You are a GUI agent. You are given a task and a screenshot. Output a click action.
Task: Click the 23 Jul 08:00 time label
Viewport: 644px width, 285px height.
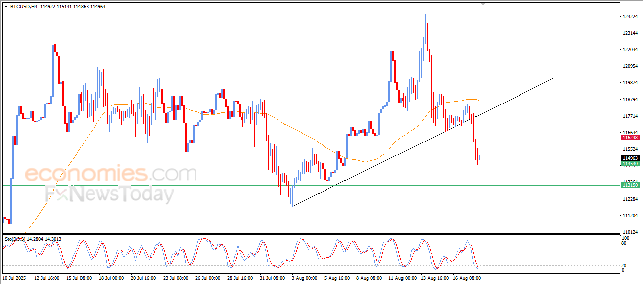pyautogui.click(x=175, y=277)
